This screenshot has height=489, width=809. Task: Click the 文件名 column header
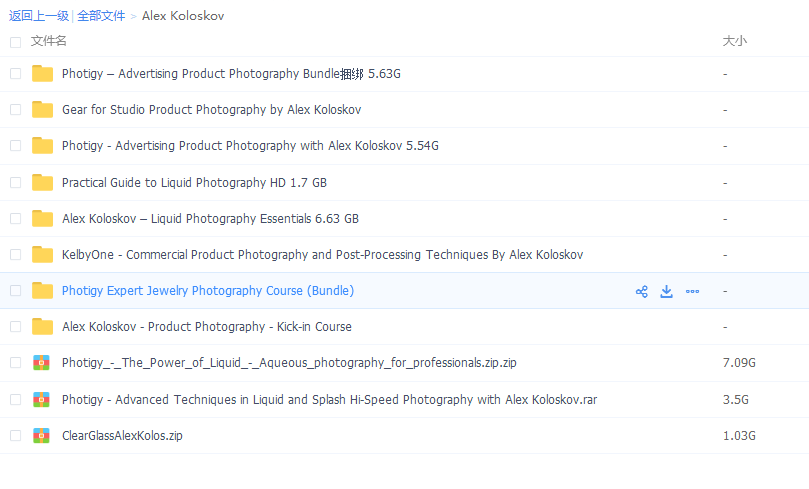(48, 41)
